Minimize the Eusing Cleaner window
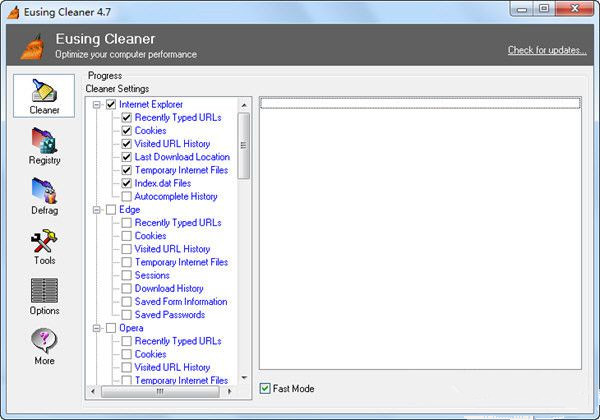 coord(522,9)
